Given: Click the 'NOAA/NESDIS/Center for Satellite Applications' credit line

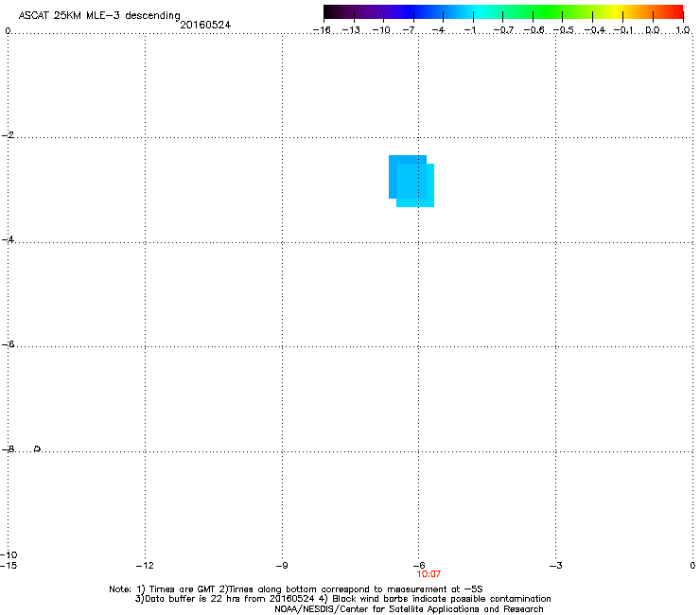Looking at the screenshot, I should click(409, 609).
